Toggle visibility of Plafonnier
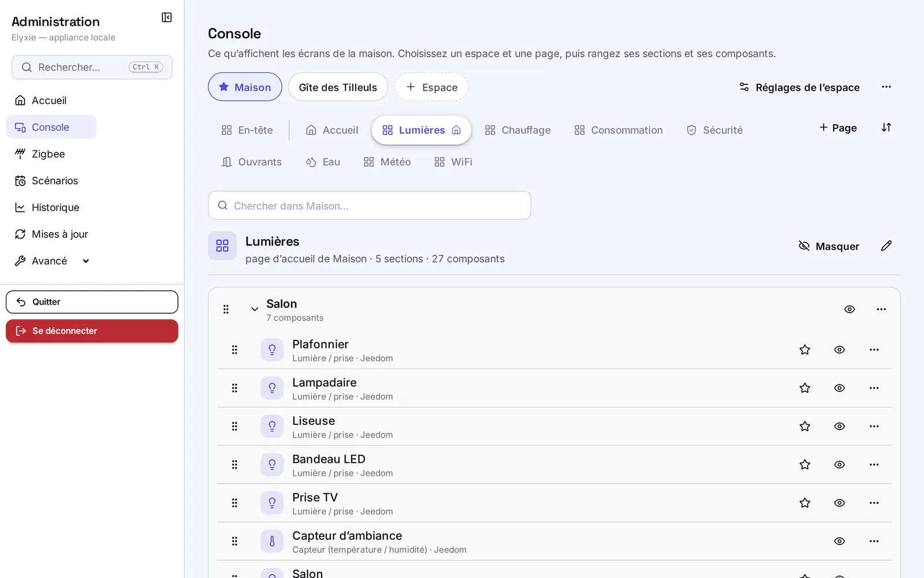The height and width of the screenshot is (578, 924). (x=839, y=350)
